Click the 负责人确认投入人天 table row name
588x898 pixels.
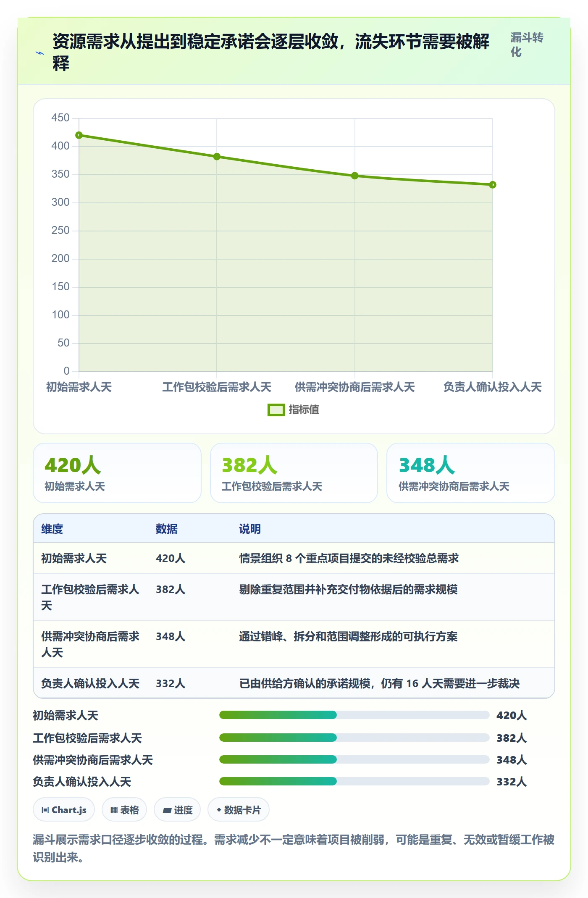[90, 683]
